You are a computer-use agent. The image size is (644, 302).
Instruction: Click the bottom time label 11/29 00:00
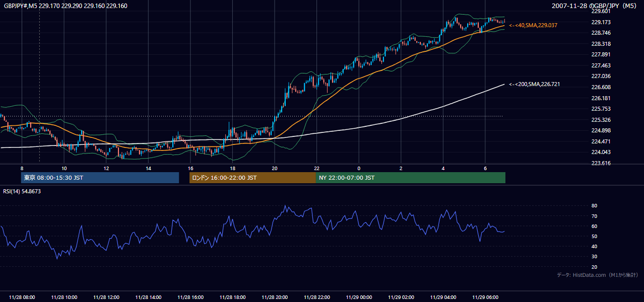[359, 297]
